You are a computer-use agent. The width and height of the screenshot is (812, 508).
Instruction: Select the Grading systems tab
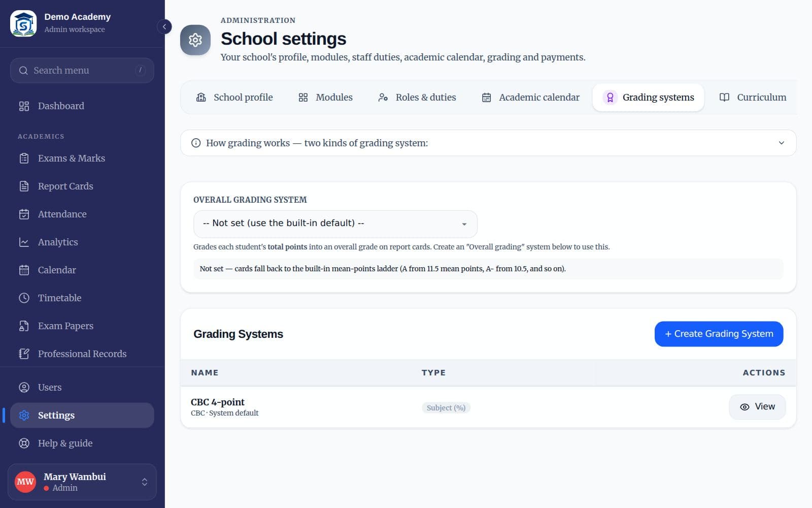point(648,98)
